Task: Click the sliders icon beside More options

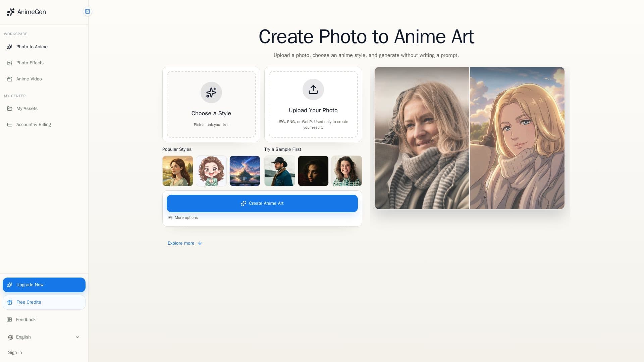Action: pyautogui.click(x=170, y=218)
